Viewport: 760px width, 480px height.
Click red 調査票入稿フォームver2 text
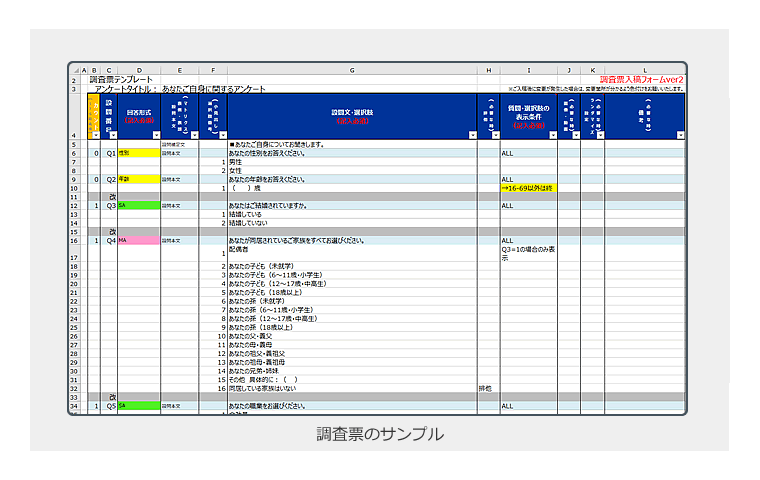(x=642, y=80)
